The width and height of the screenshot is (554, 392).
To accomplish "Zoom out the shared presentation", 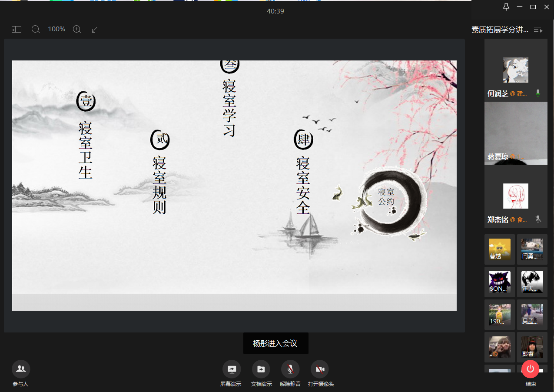I will 36,29.
